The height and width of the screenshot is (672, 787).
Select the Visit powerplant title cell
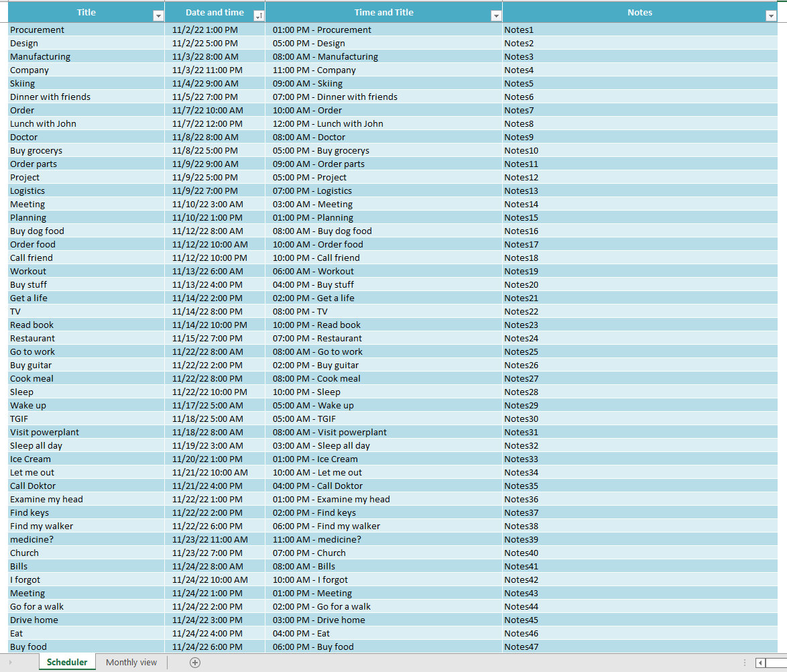(86, 433)
